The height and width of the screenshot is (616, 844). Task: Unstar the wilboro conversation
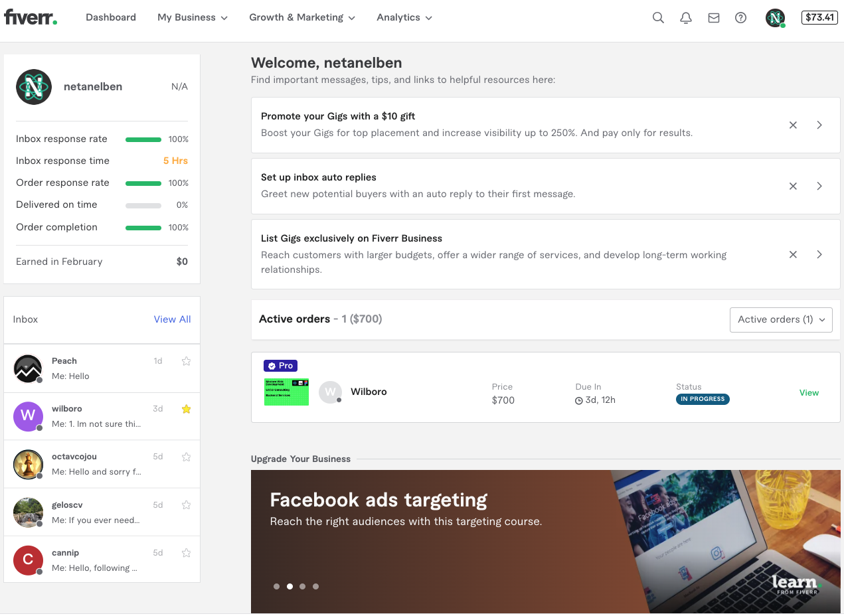point(186,409)
